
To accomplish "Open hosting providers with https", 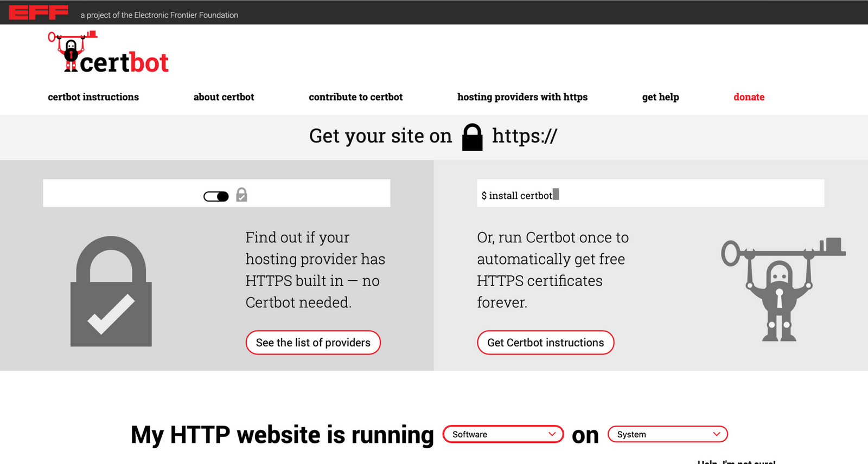I will (x=522, y=97).
